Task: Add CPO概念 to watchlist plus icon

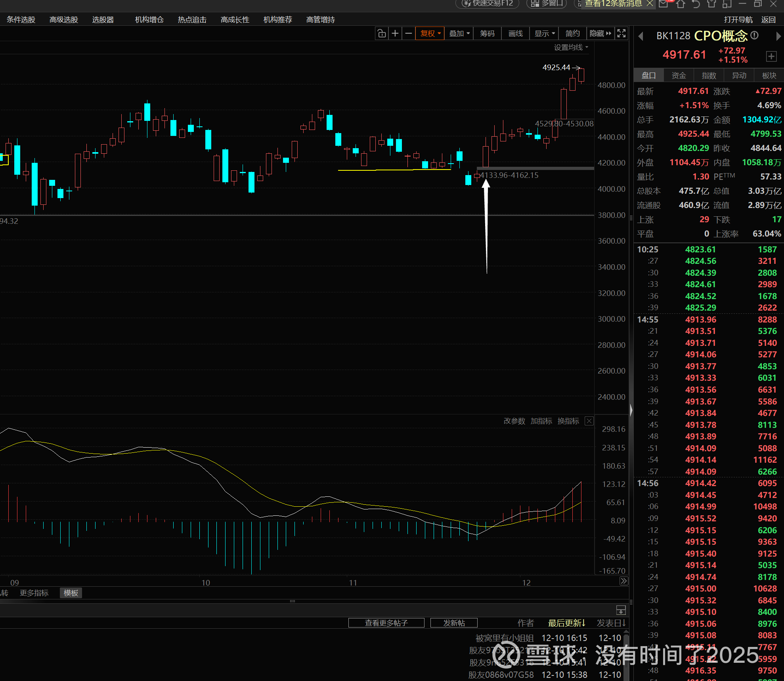Action: [771, 56]
